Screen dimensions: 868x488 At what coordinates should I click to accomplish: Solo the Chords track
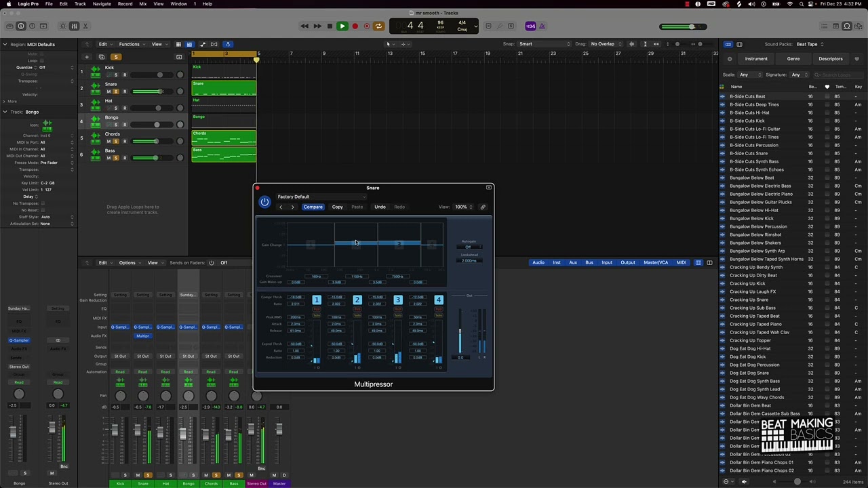[116, 141]
